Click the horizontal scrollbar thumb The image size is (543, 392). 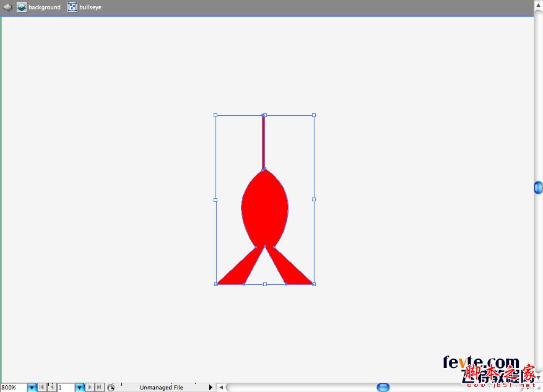point(383,387)
